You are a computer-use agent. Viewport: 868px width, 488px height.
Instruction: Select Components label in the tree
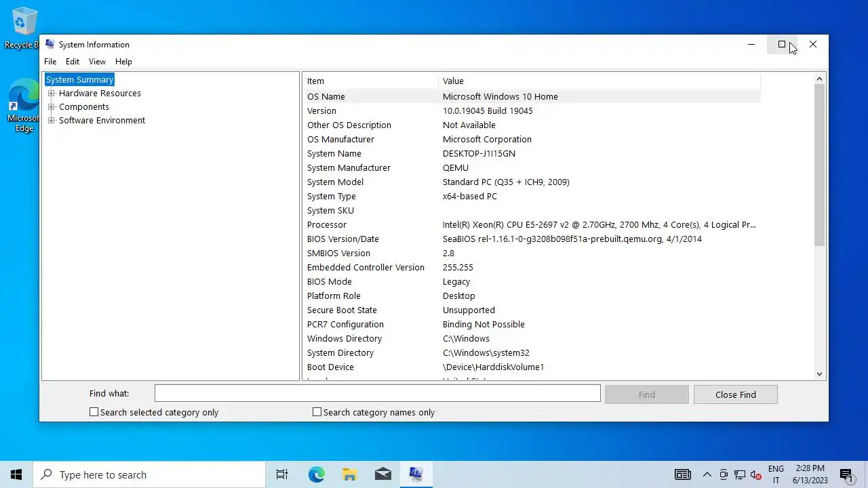[84, 107]
